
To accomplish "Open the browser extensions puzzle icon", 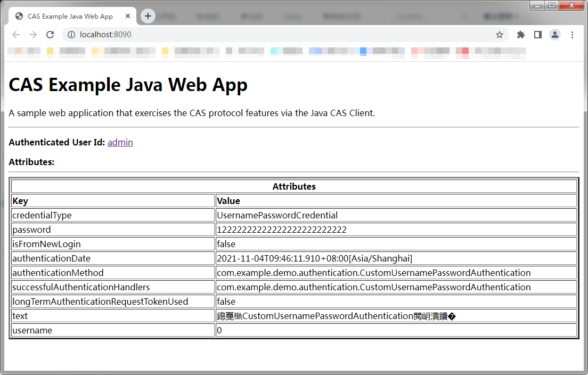I will (x=520, y=34).
